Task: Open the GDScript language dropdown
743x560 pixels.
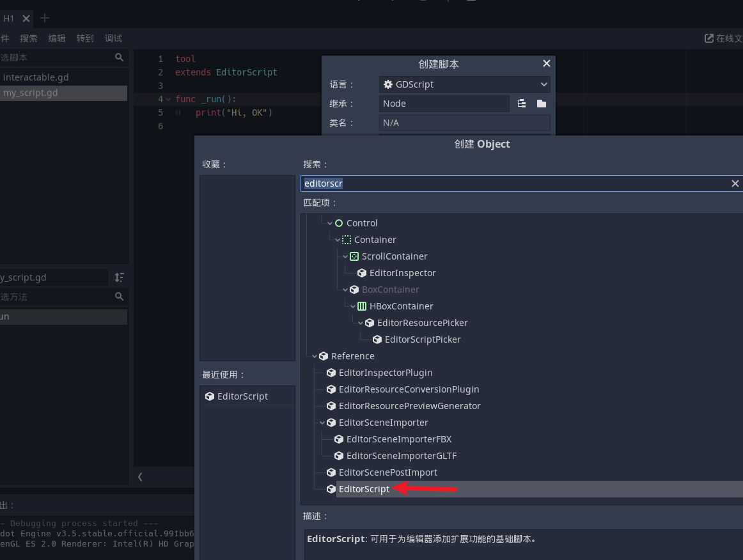Action: 465,84
